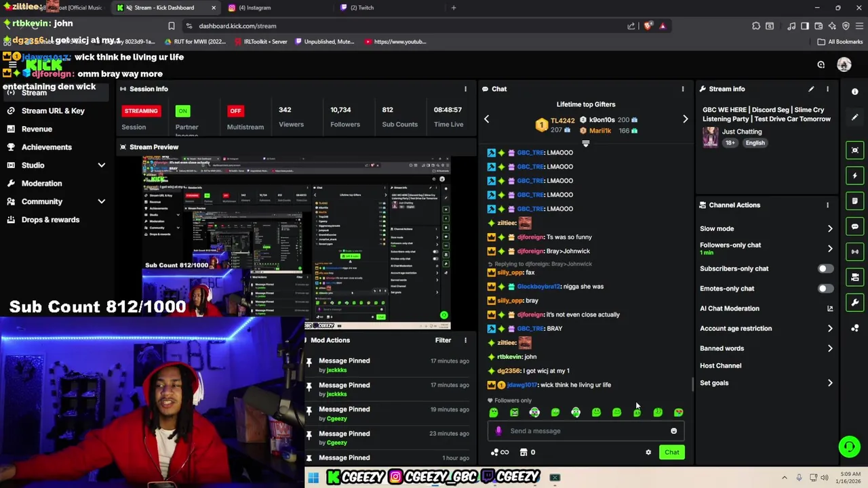Click the Just Chatting category thumbnail

click(x=710, y=137)
